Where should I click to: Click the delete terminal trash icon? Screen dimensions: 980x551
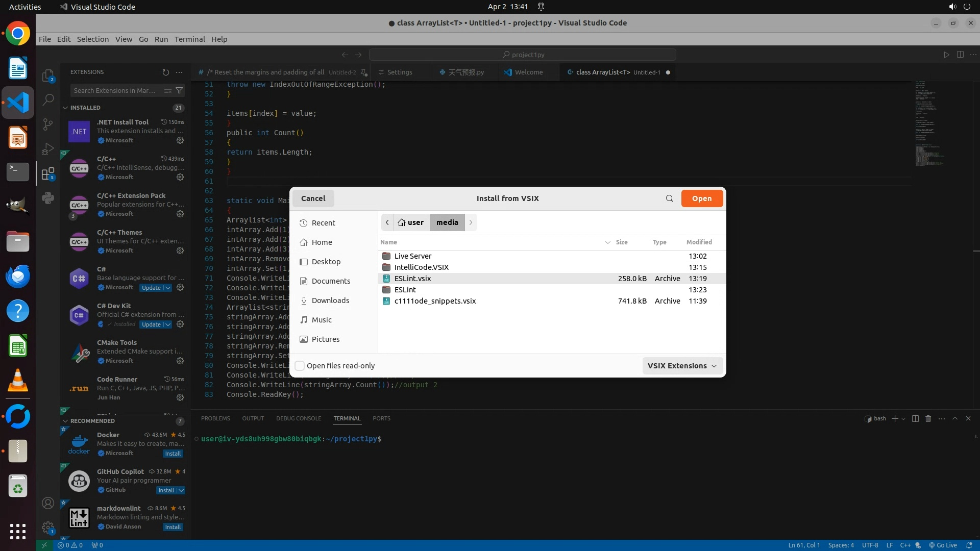pyautogui.click(x=928, y=418)
